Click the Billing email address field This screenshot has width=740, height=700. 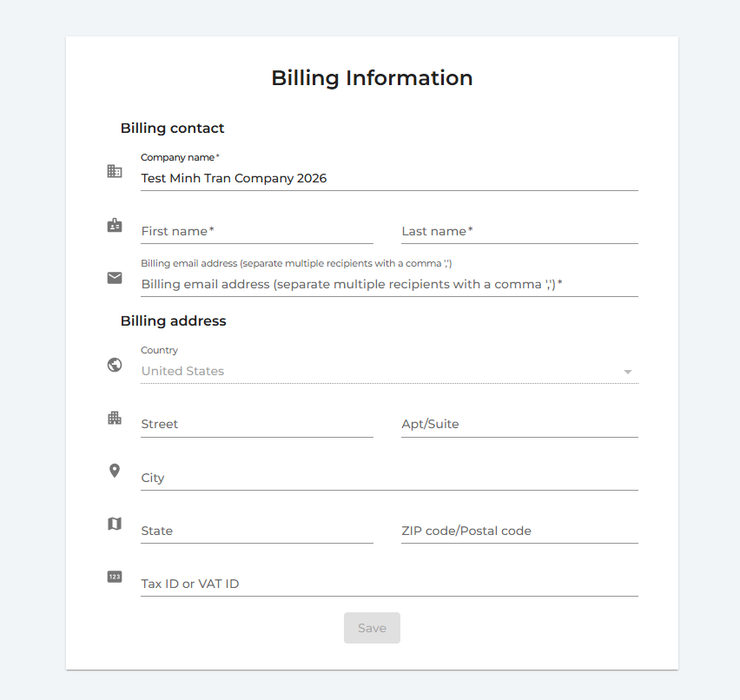point(389,285)
